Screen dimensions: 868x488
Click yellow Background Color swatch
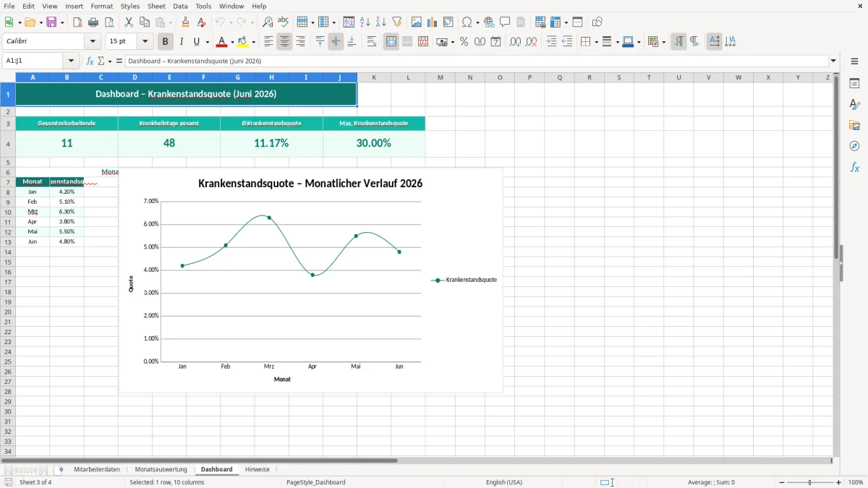click(243, 42)
